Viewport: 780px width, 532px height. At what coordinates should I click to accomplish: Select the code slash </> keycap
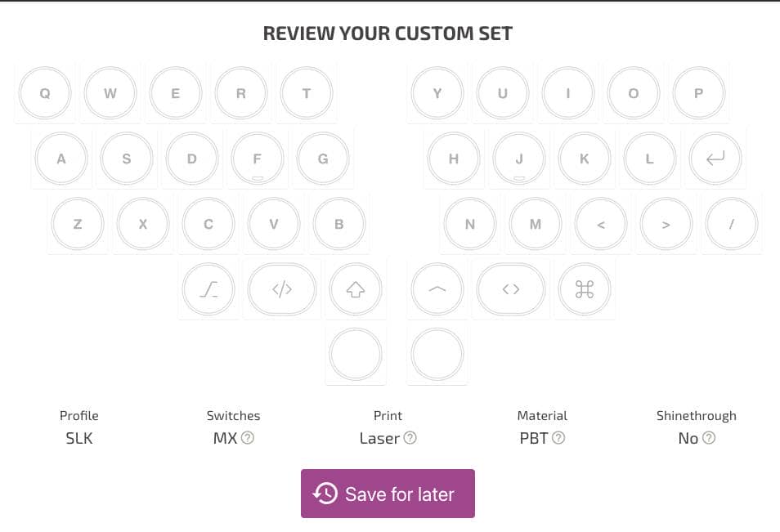coord(282,289)
